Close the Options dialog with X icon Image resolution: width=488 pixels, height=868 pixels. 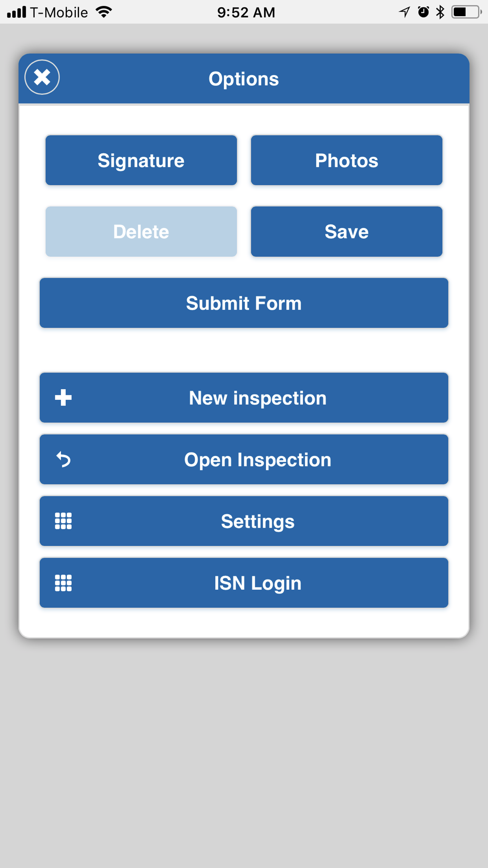(x=42, y=77)
